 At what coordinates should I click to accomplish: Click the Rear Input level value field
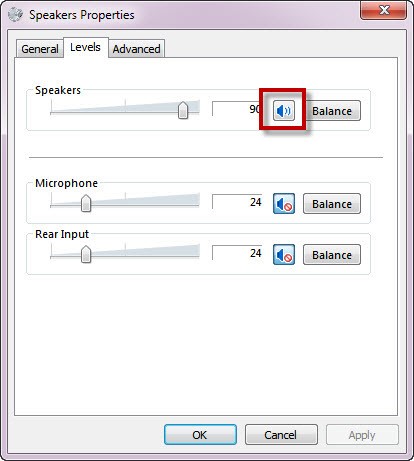point(237,253)
